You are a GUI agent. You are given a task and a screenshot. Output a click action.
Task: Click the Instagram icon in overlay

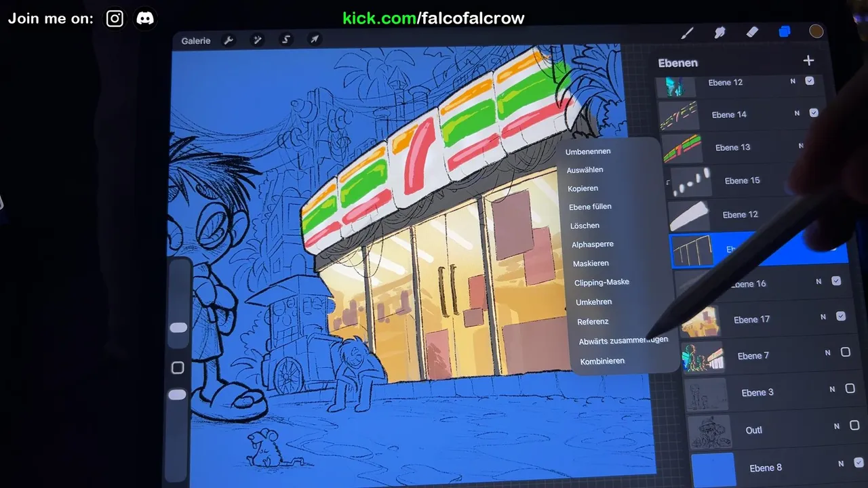[115, 18]
